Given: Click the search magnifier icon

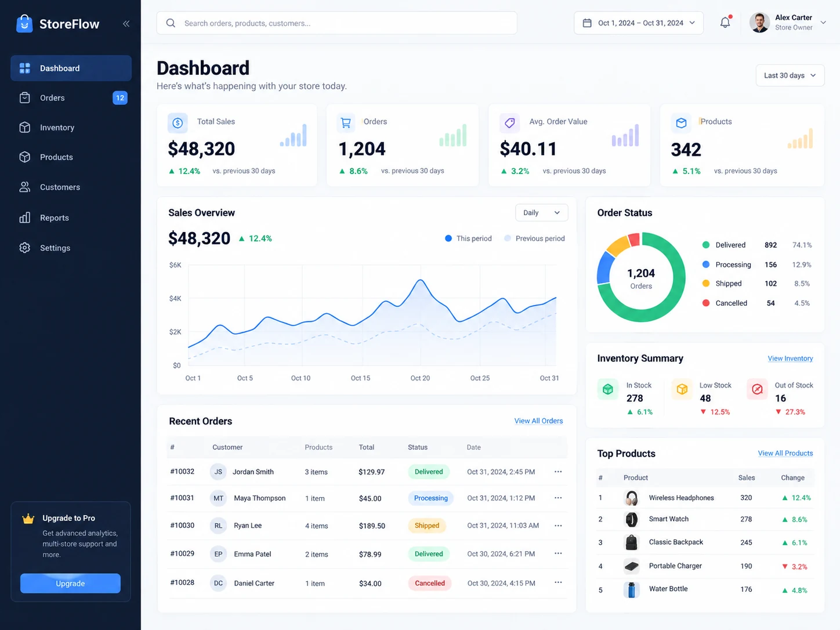Looking at the screenshot, I should coord(171,23).
